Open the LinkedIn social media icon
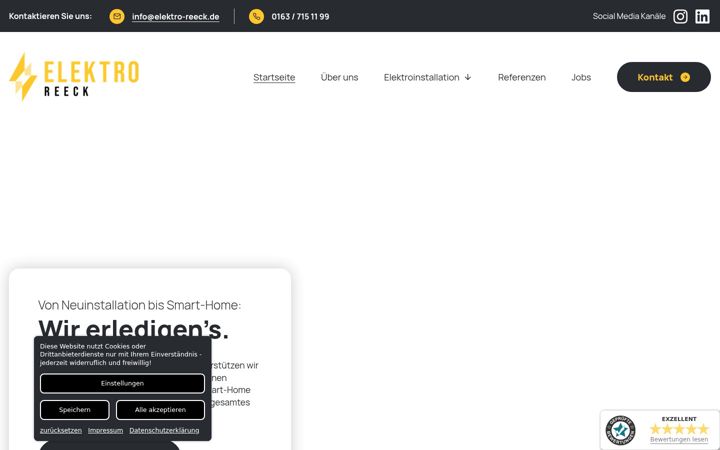This screenshot has height=450, width=720. tap(702, 17)
